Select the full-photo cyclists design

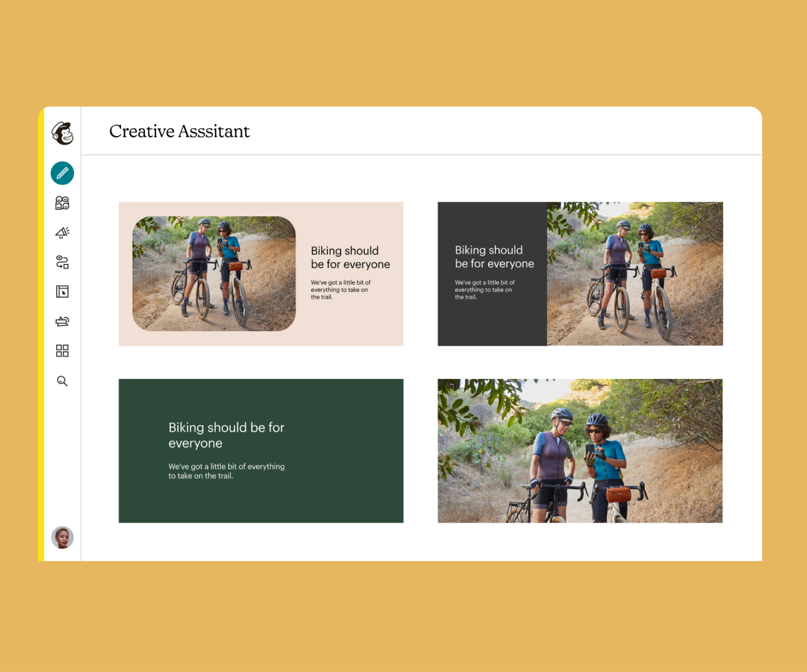(x=580, y=451)
